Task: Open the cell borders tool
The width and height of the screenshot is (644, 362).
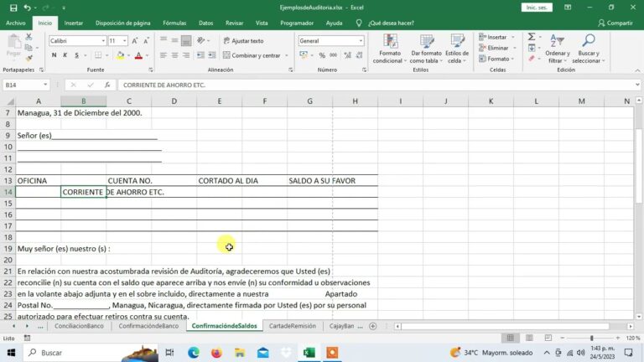Action: [x=98, y=55]
